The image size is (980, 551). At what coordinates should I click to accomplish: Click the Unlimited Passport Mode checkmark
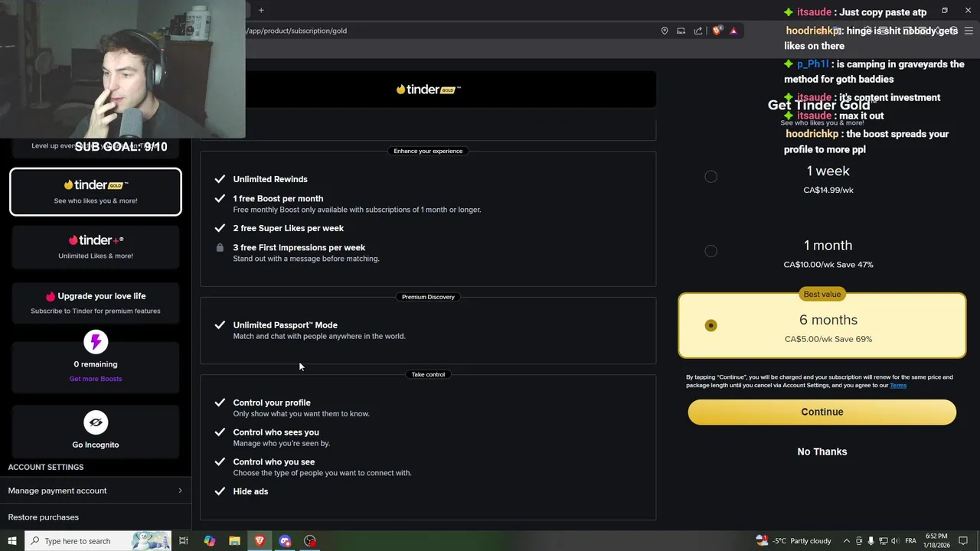click(x=220, y=325)
